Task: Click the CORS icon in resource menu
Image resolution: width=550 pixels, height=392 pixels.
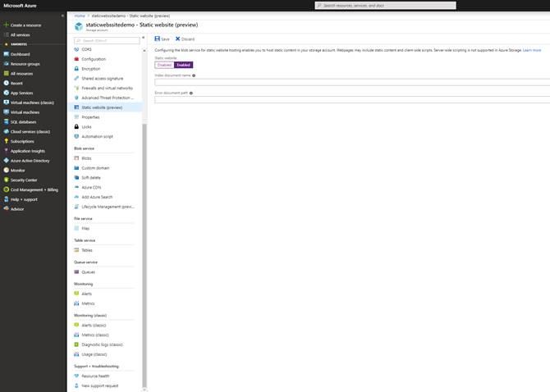Action: tap(76, 49)
